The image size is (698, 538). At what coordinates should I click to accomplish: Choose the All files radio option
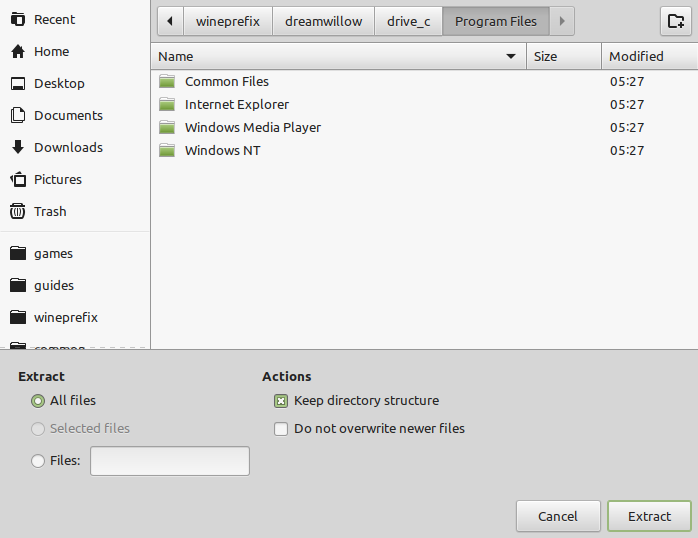38,401
